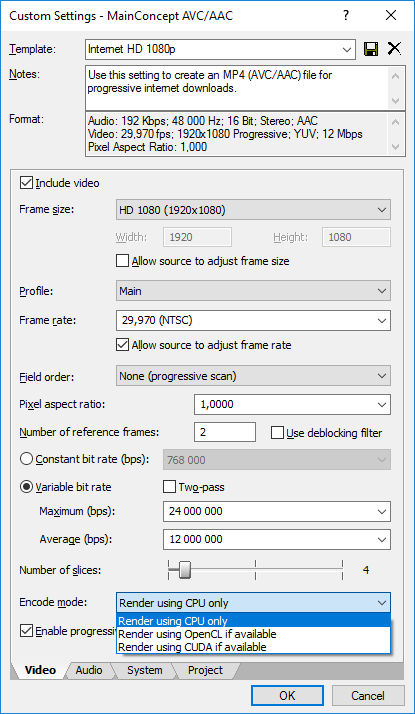This screenshot has height=714, width=415.
Task: Click the Notes box scroll up arrow
Action: coord(396,76)
